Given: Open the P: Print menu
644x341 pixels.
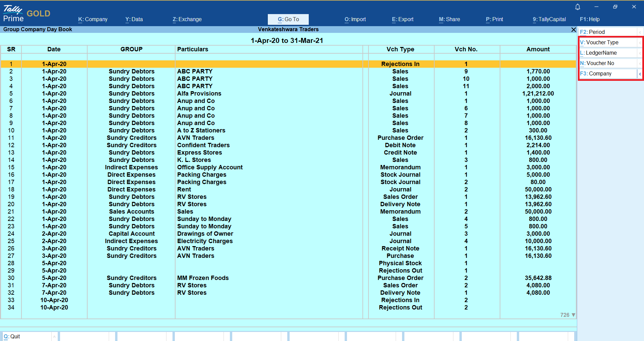Looking at the screenshot, I should [x=494, y=19].
